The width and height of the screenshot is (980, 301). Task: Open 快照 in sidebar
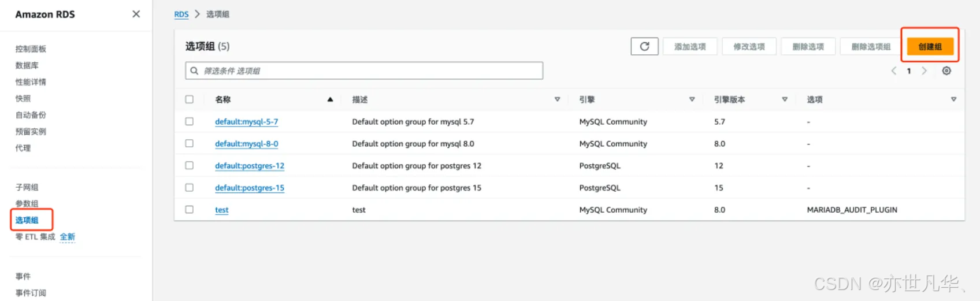pos(23,98)
